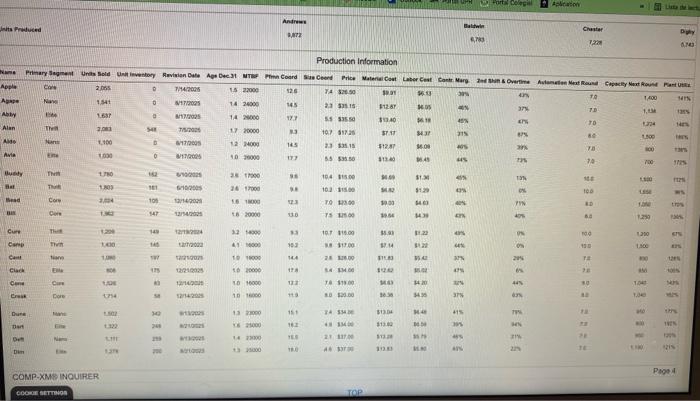Click the Price column header
The image size is (700, 401).
coord(348,78)
